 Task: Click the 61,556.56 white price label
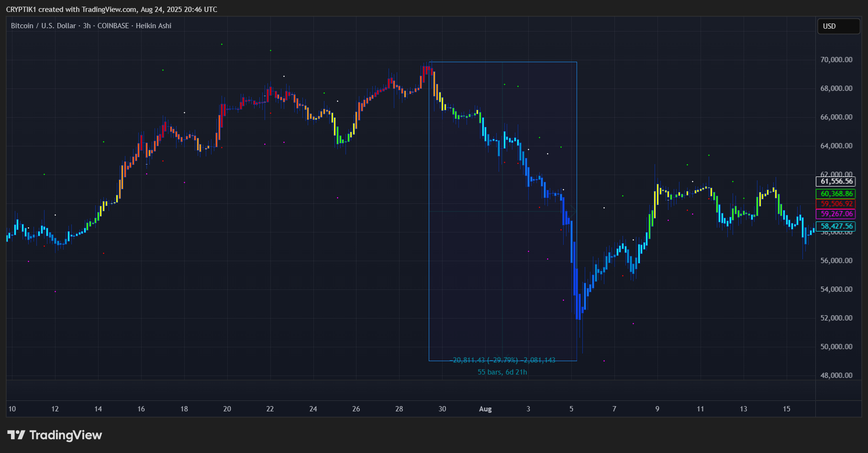tap(836, 181)
